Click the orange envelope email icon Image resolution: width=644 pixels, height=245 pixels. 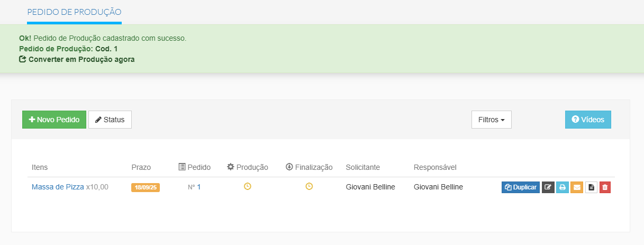577,187
